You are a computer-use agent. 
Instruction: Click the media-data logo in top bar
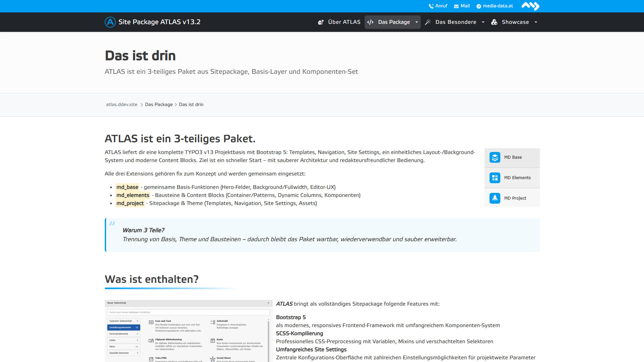pos(530,6)
